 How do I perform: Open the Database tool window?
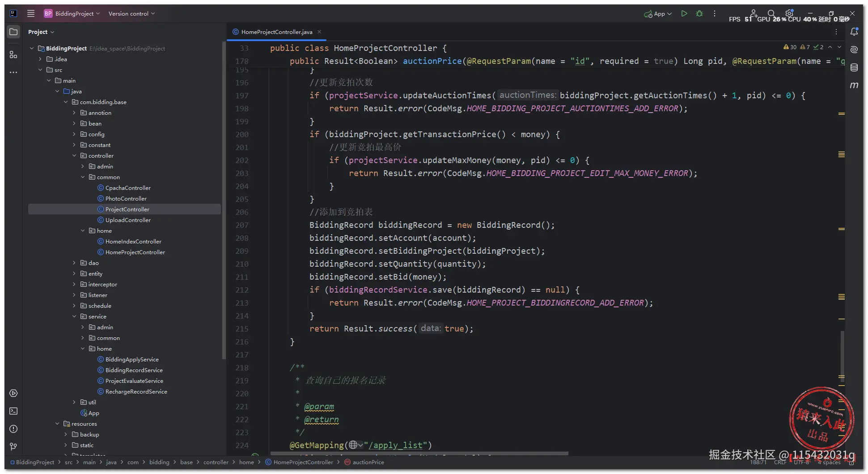coord(854,67)
